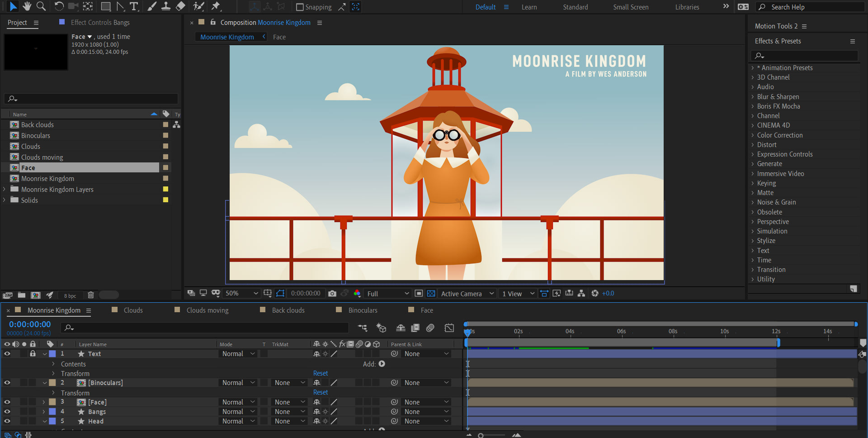Open the Clouds moving timeline tab
Viewport: 868px width, 438px height.
point(208,310)
